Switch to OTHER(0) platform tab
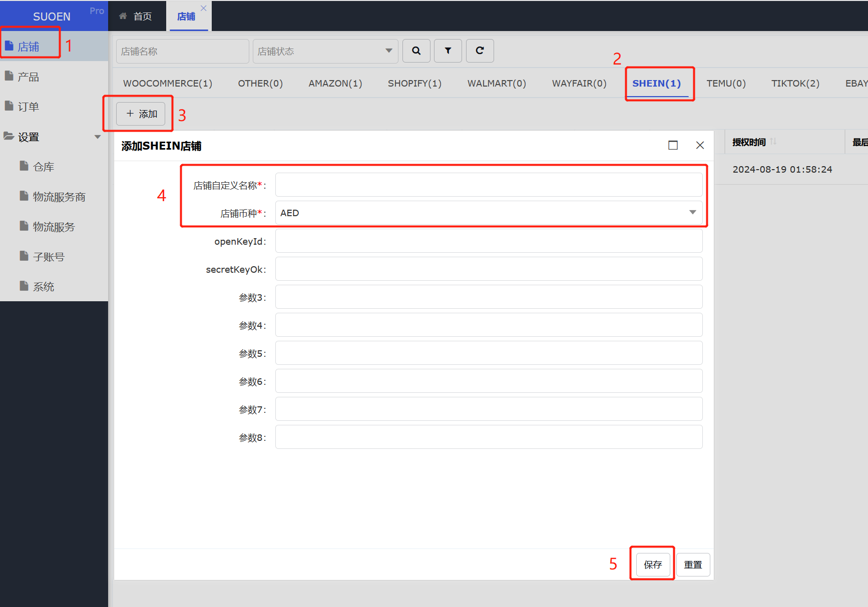Viewport: 868px width, 607px height. click(x=260, y=83)
